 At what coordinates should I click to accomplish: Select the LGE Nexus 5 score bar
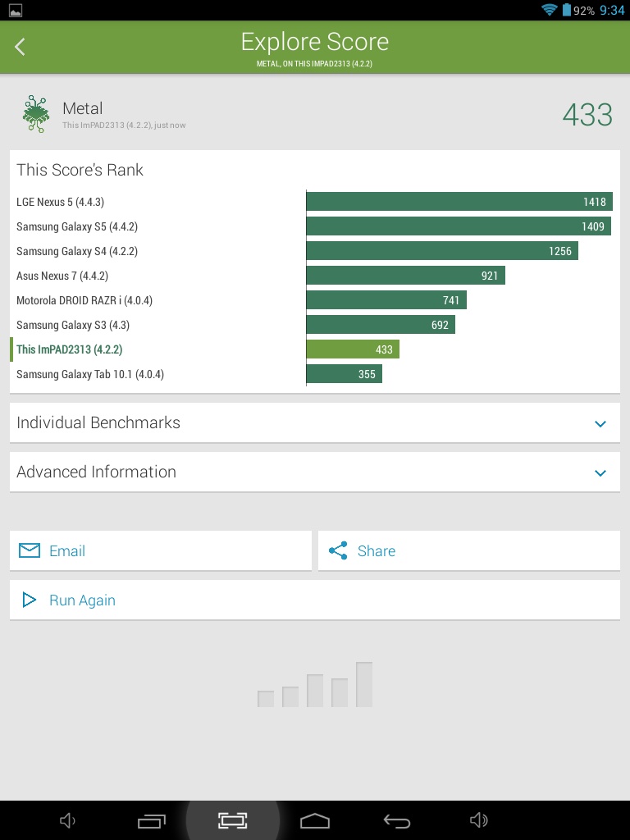[x=459, y=202]
